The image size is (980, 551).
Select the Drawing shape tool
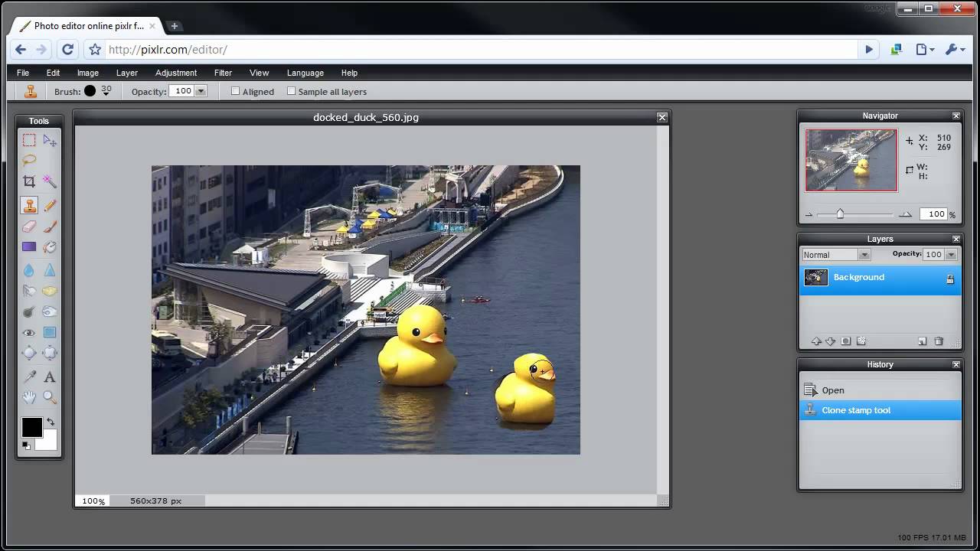pyautogui.click(x=50, y=332)
